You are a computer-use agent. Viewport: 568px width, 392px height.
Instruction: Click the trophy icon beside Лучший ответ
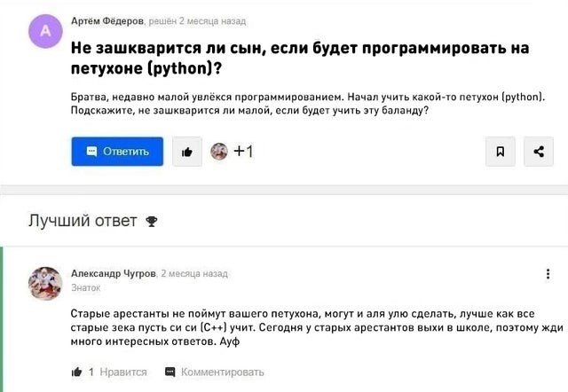click(x=151, y=222)
